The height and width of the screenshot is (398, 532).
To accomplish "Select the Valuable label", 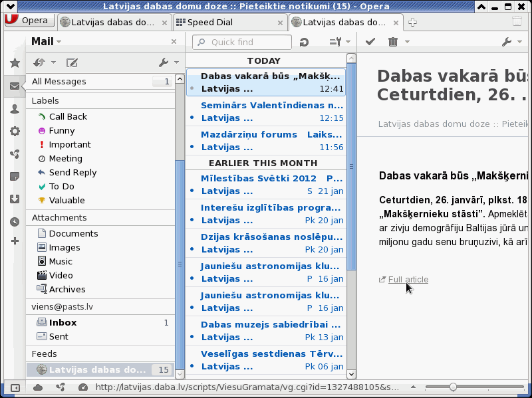I will tap(67, 201).
